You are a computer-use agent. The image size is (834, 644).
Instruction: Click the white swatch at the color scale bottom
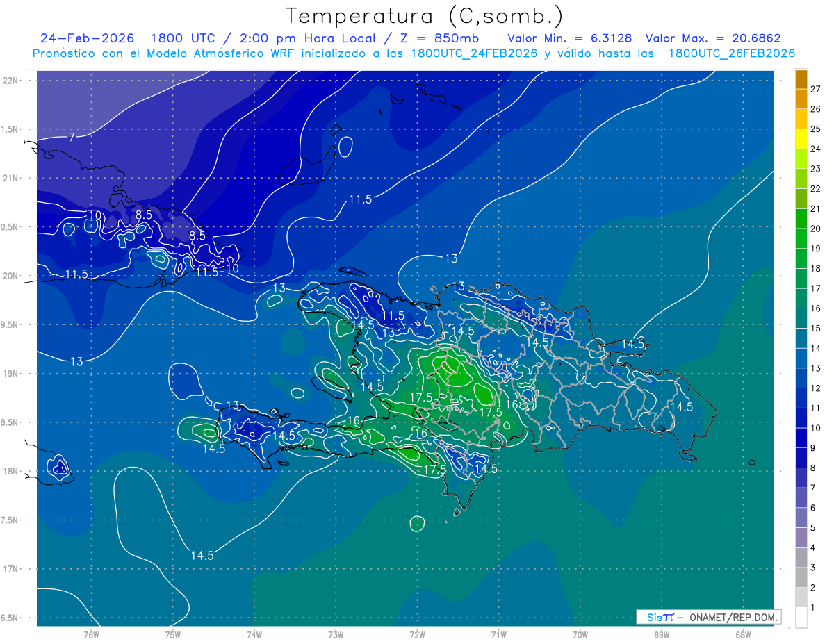click(801, 618)
